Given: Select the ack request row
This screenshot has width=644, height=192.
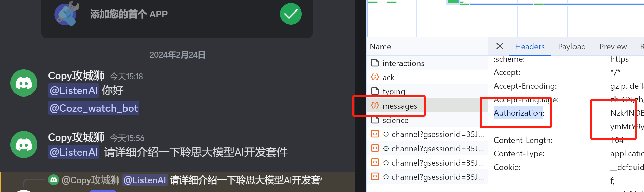Looking at the screenshot, I should point(428,77).
